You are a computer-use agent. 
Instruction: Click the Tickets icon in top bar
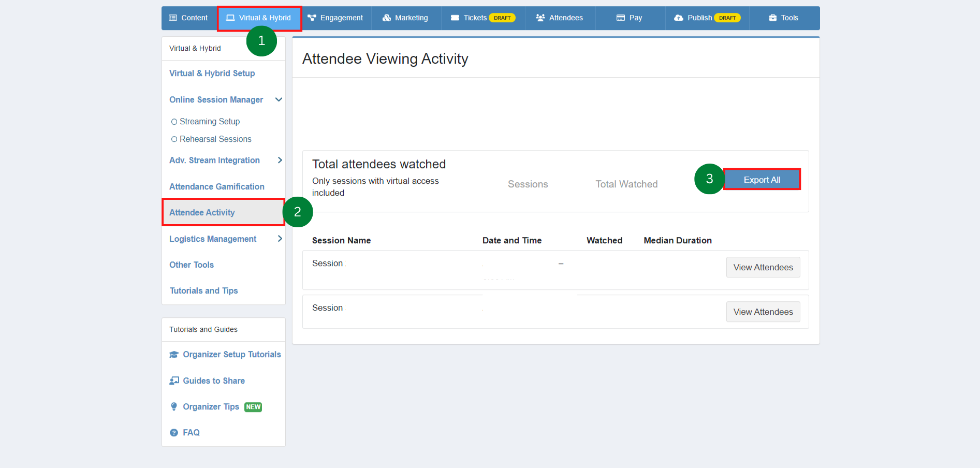pyautogui.click(x=455, y=18)
